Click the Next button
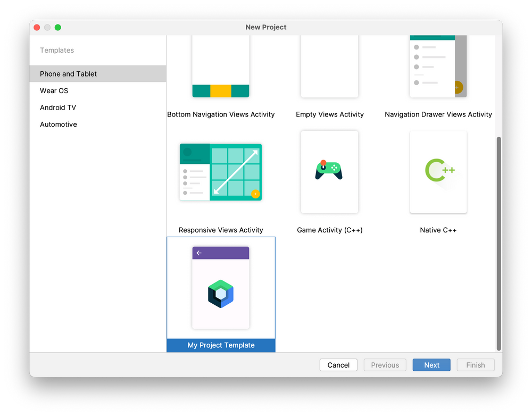532x416 pixels. [431, 365]
